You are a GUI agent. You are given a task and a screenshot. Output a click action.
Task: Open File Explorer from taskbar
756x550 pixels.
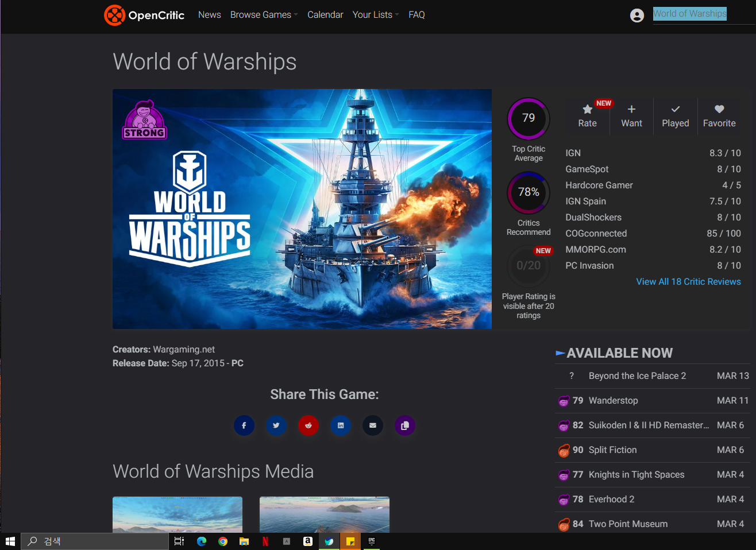click(x=244, y=541)
